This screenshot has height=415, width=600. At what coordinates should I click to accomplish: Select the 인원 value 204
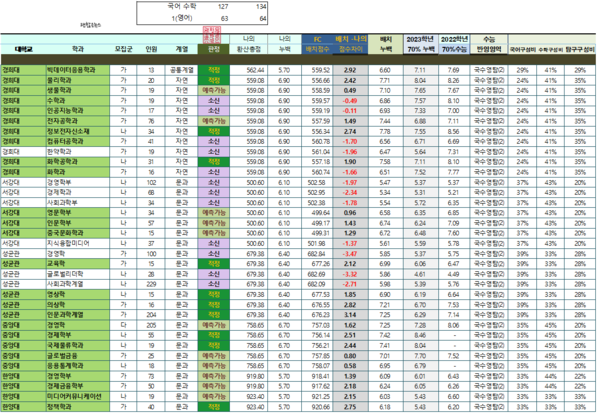click(152, 315)
